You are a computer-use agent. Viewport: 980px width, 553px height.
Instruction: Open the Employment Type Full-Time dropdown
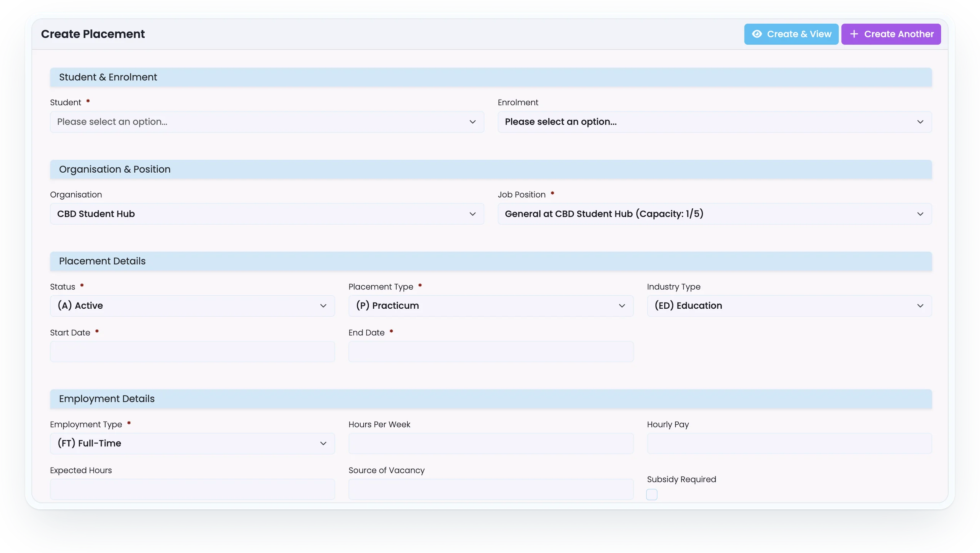coord(192,443)
